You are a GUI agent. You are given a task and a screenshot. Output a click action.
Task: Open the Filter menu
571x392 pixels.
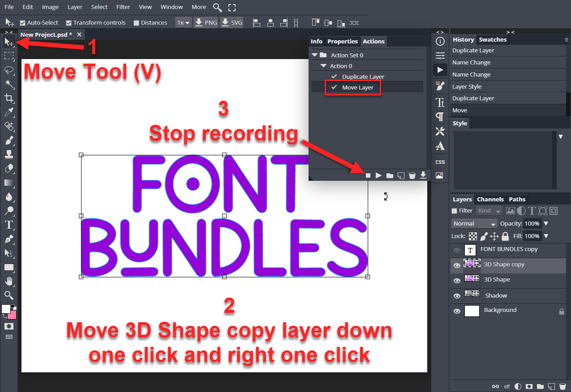(x=123, y=7)
